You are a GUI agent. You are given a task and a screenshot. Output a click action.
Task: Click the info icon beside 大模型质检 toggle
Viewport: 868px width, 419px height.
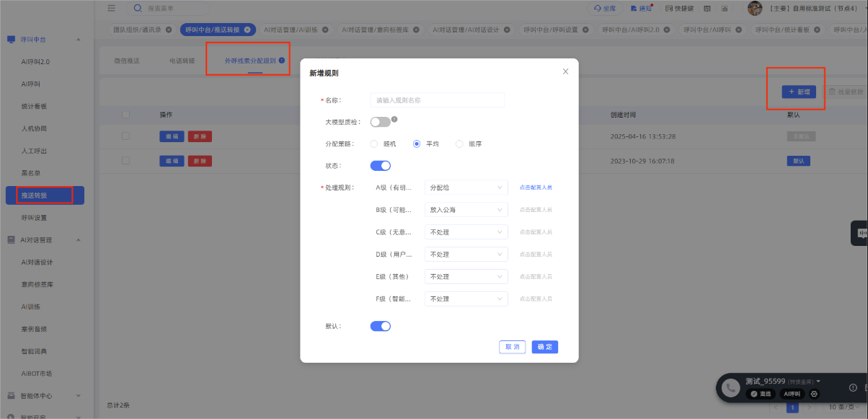pos(395,119)
